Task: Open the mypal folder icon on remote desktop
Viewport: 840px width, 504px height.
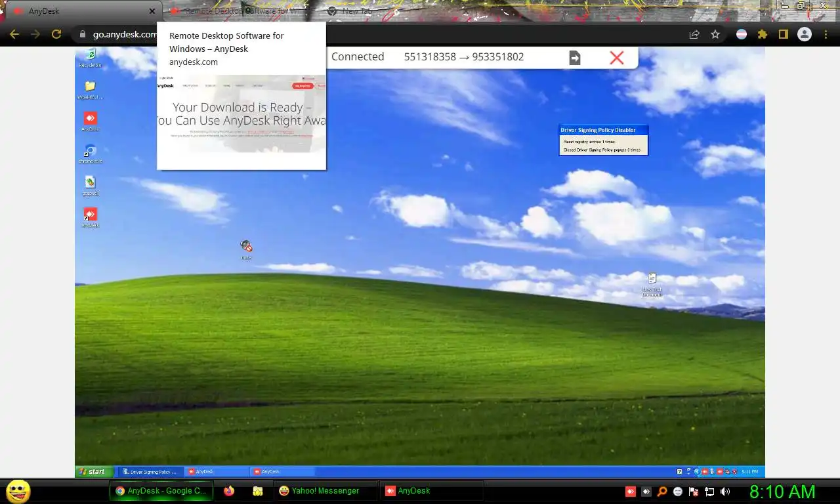Action: pyautogui.click(x=90, y=90)
